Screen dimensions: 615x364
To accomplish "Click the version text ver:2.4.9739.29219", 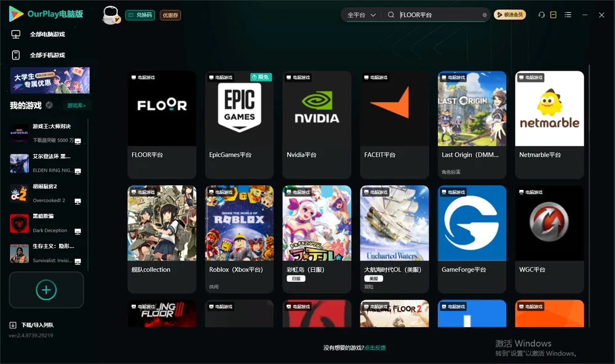I will (31, 336).
